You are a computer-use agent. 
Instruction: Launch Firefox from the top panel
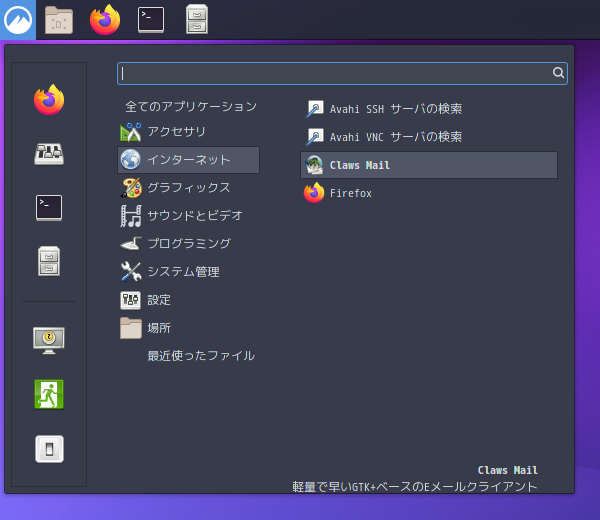point(105,20)
